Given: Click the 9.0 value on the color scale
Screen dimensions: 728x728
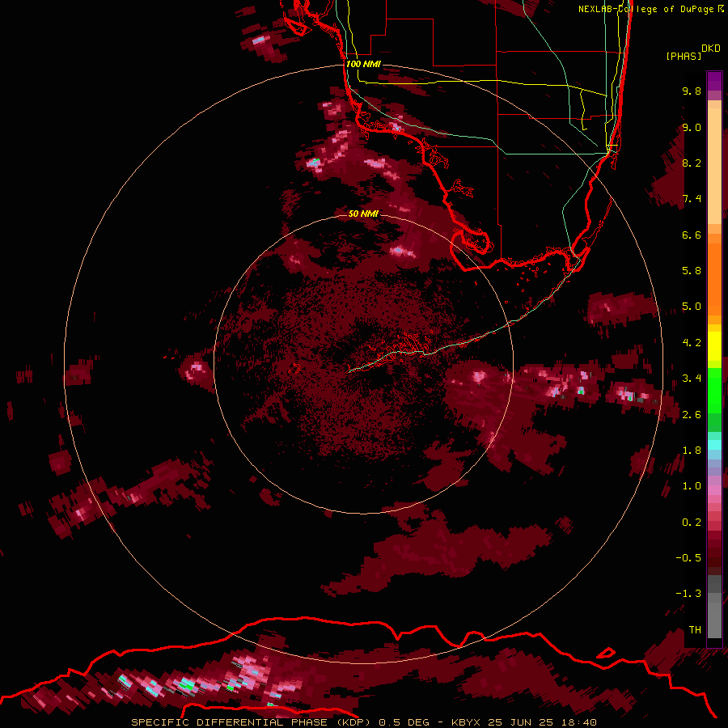Looking at the screenshot, I should [692, 127].
